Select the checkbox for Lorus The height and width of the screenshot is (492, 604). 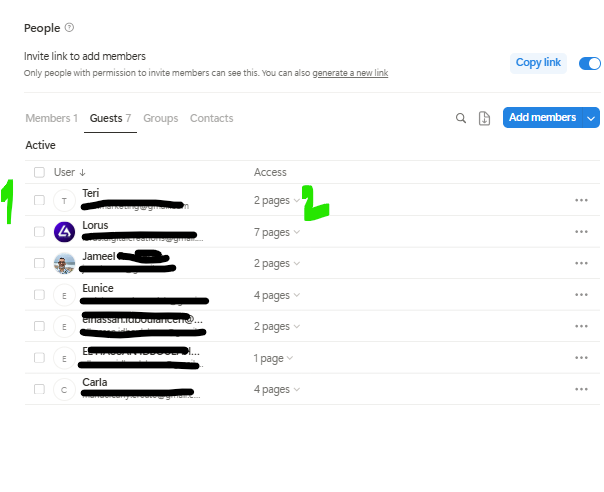pos(39,232)
